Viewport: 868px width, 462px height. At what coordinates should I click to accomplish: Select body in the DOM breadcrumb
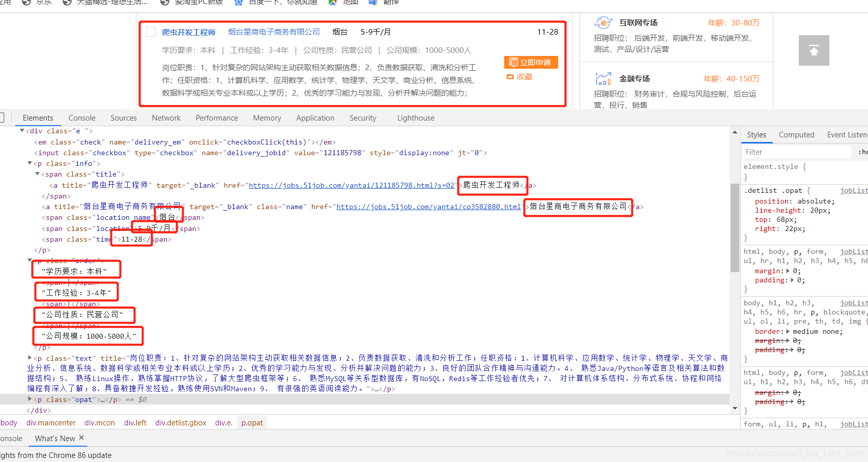9,423
